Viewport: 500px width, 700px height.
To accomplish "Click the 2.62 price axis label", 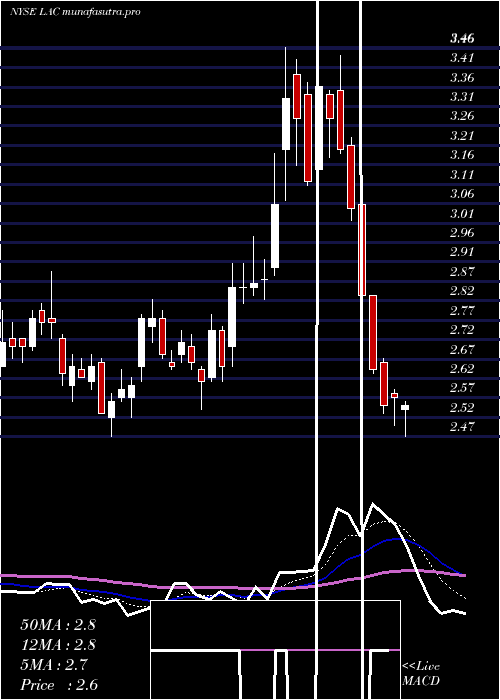I will tap(462, 369).
